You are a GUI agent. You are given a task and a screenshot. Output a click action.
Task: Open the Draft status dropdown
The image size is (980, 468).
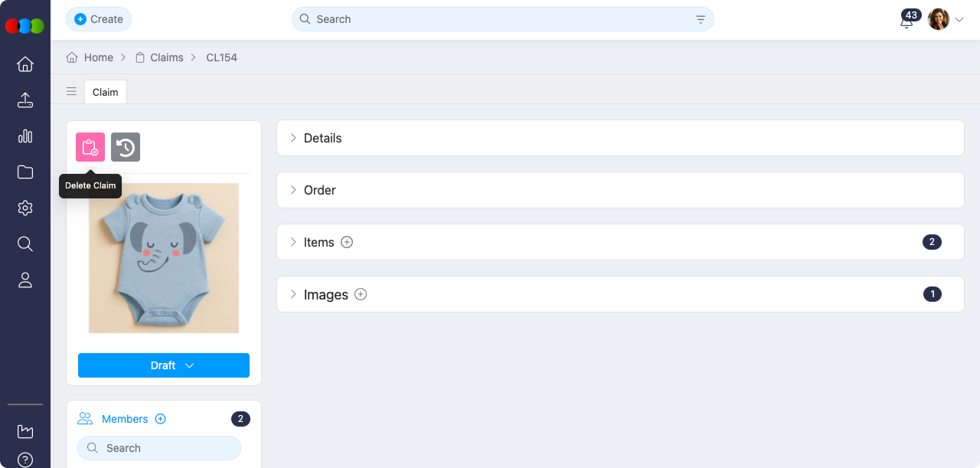coord(164,365)
